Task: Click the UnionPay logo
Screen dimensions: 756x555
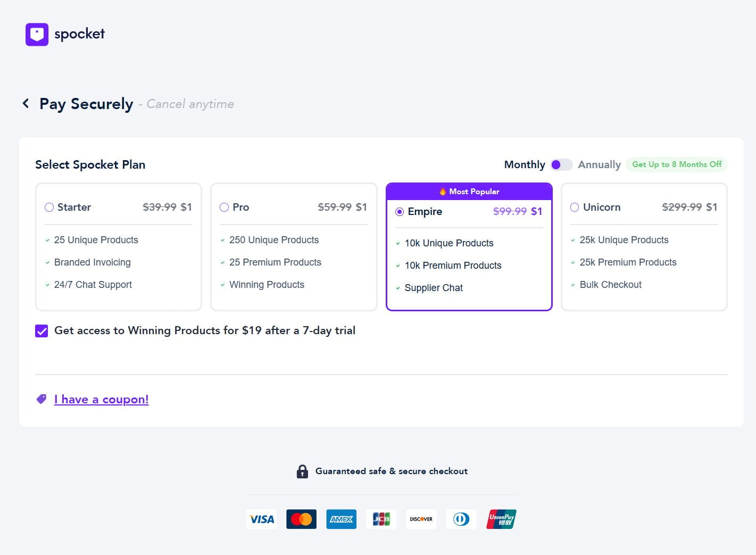Action: click(x=501, y=519)
